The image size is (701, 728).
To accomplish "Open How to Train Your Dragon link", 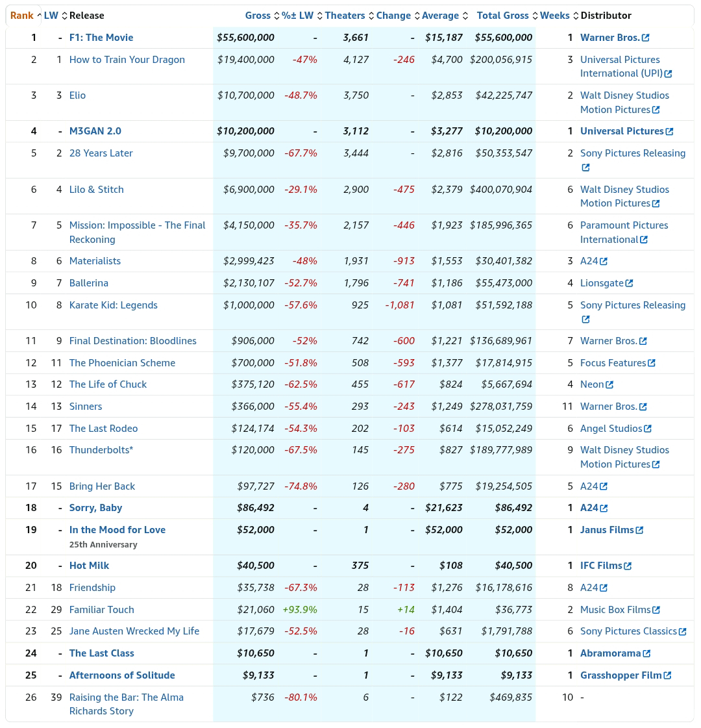I will [x=127, y=60].
